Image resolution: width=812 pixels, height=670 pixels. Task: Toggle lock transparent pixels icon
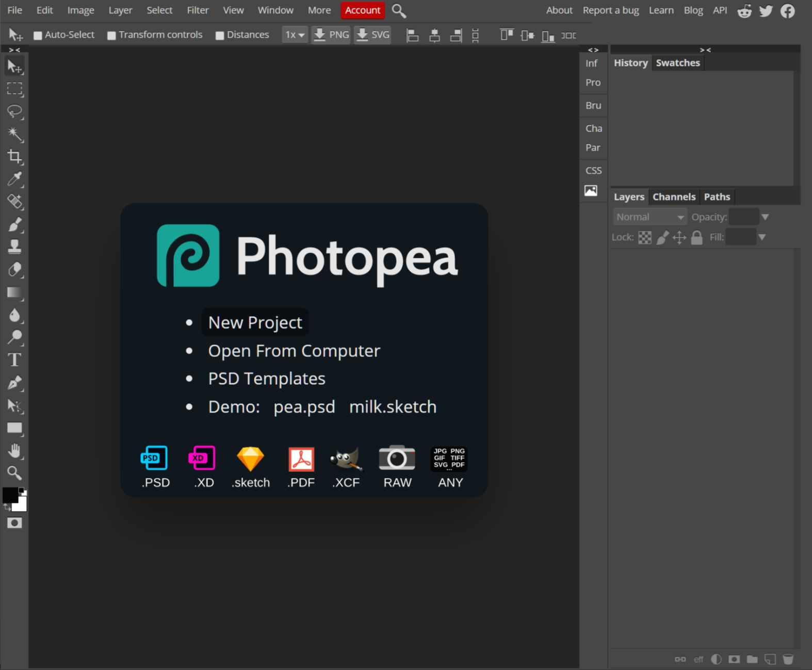click(x=645, y=237)
